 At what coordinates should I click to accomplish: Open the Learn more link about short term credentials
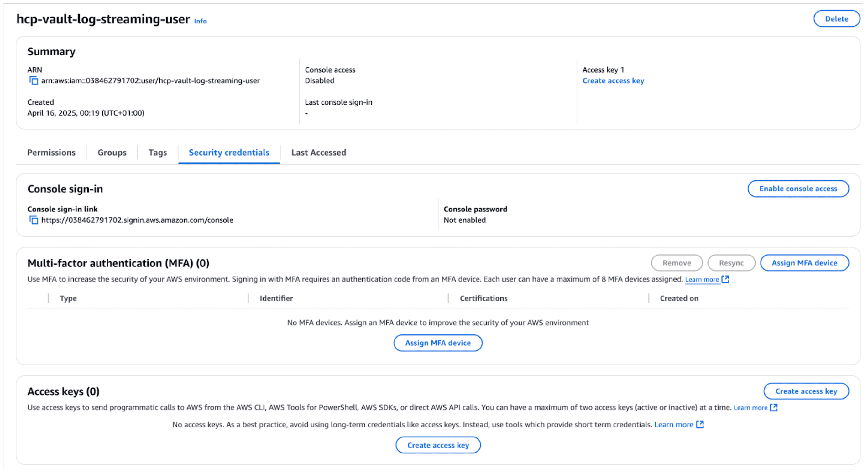point(674,425)
